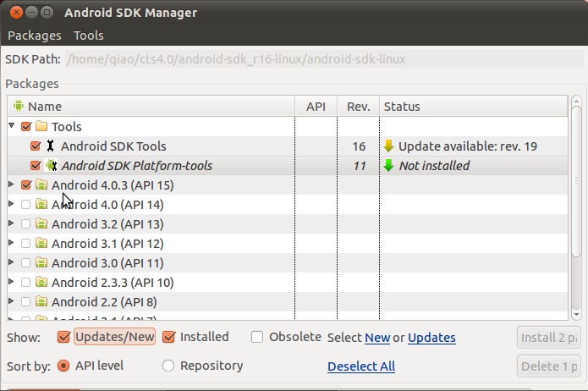This screenshot has height=391, width=588.
Task: Click the Android 2.3.3 (API 10) folder icon
Action: pyautogui.click(x=41, y=282)
